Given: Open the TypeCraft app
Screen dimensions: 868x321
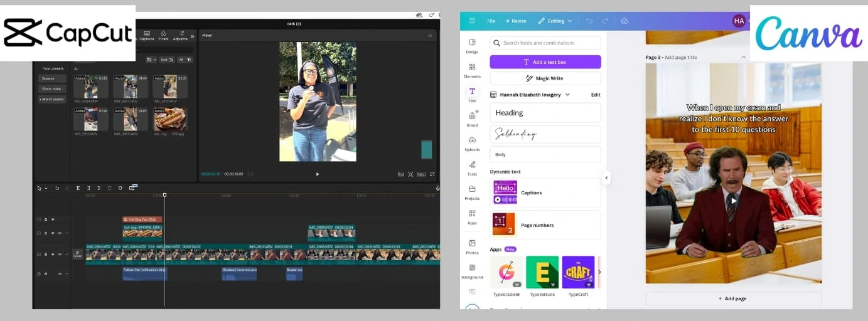Looking at the screenshot, I should (x=578, y=276).
